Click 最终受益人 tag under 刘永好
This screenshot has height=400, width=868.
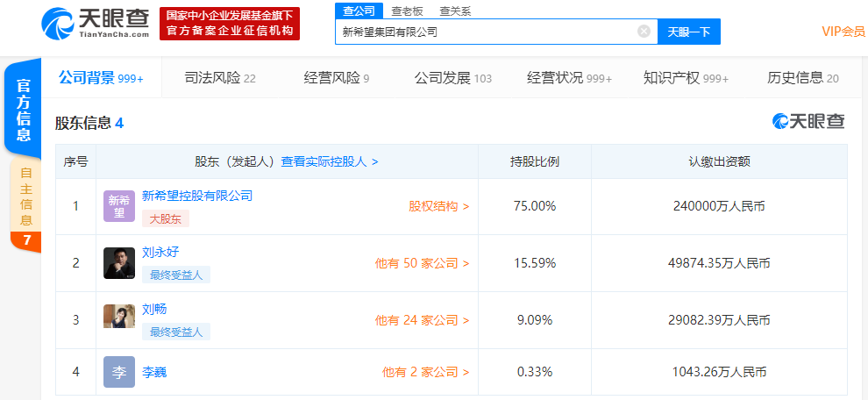176,275
